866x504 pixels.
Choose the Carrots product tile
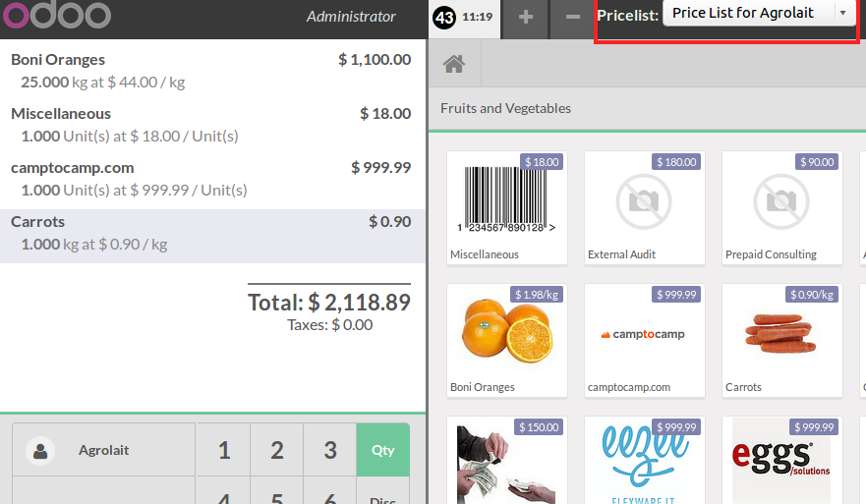tap(782, 340)
